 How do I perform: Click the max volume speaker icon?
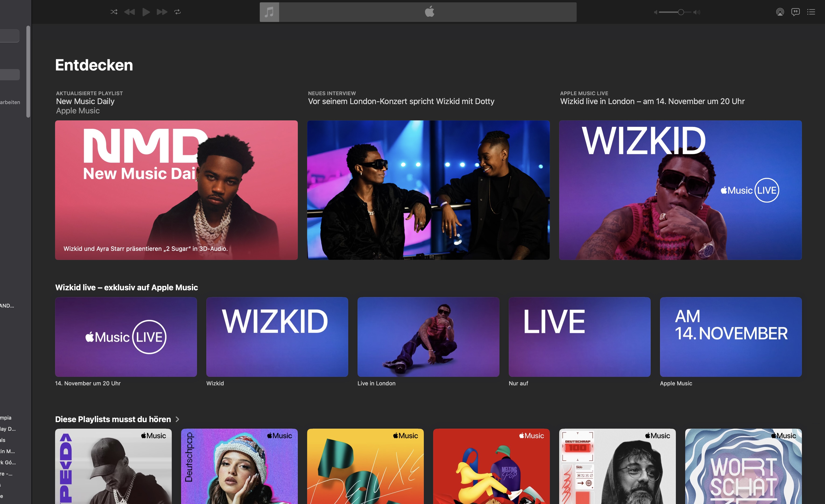[697, 12]
